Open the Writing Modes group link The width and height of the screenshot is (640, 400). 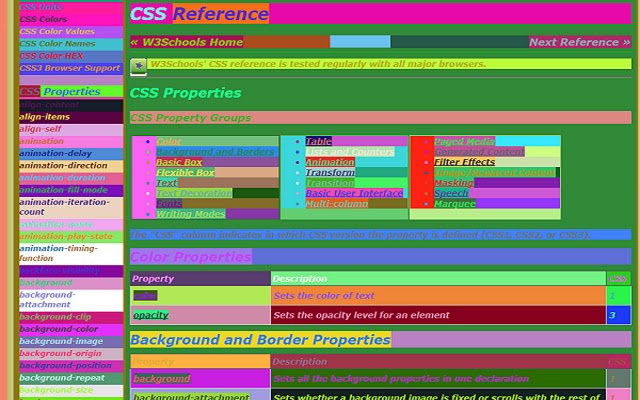tap(191, 213)
